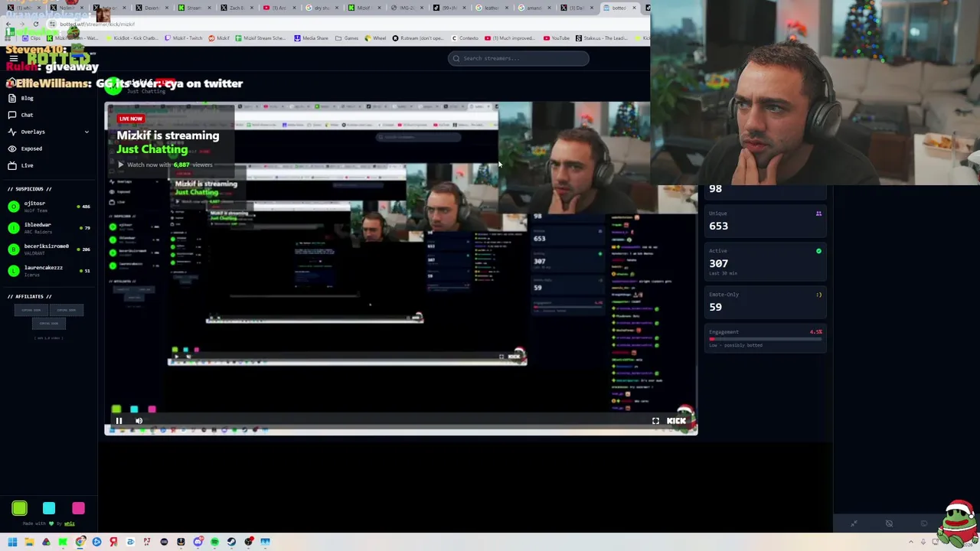Image resolution: width=980 pixels, height=551 pixels.
Task: Click the Active green check icon
Action: click(818, 251)
